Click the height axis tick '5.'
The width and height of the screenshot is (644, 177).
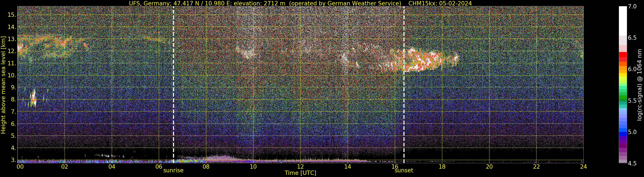pyautogui.click(x=13, y=136)
